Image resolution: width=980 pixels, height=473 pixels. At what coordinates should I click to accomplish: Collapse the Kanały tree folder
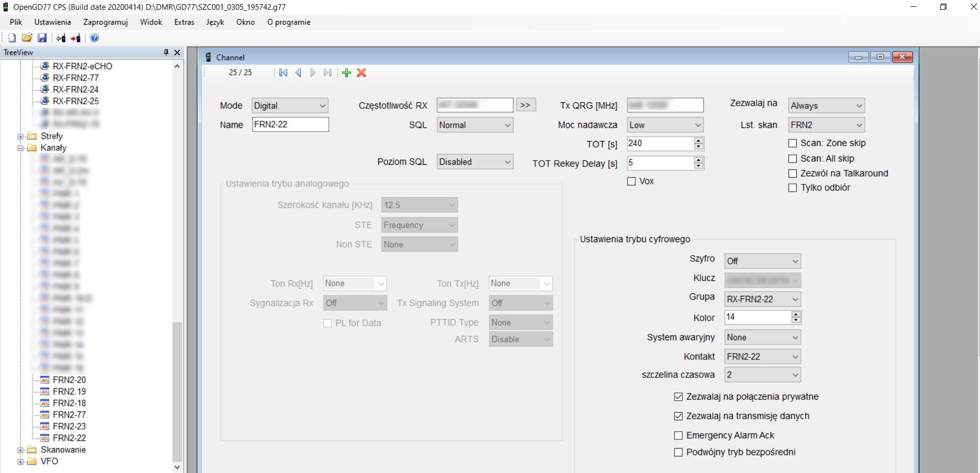21,148
